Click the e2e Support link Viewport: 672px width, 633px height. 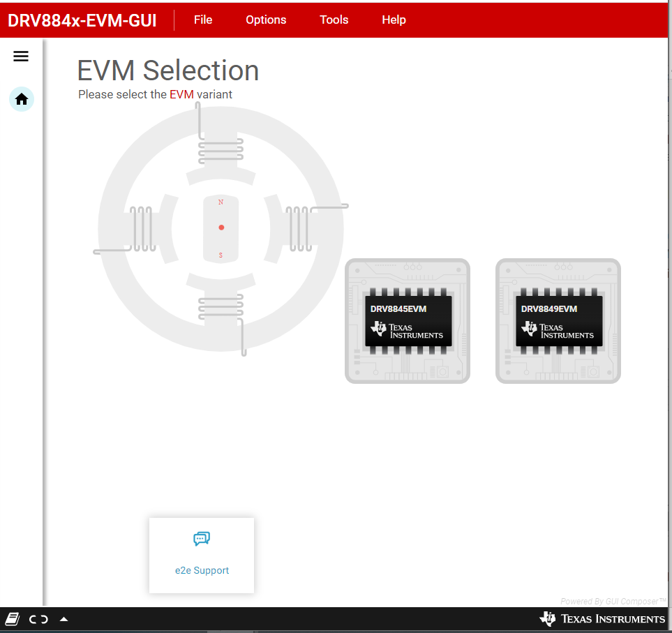click(202, 570)
